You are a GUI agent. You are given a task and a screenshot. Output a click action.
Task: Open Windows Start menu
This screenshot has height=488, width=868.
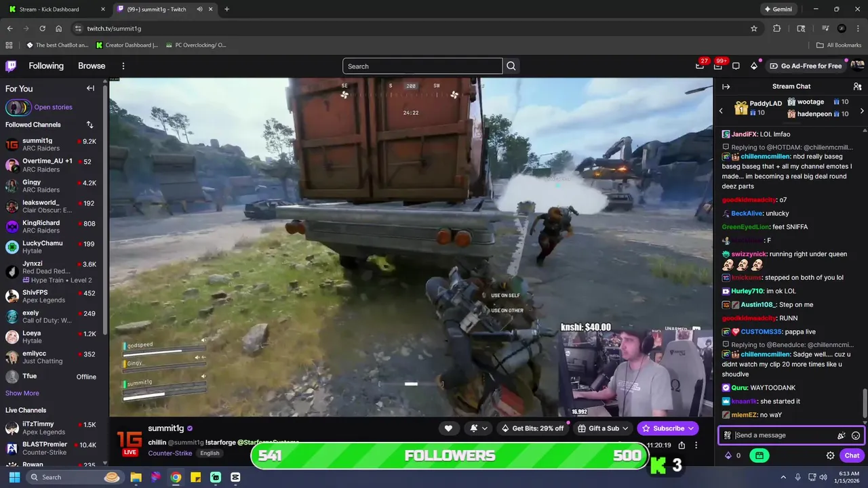(x=14, y=477)
